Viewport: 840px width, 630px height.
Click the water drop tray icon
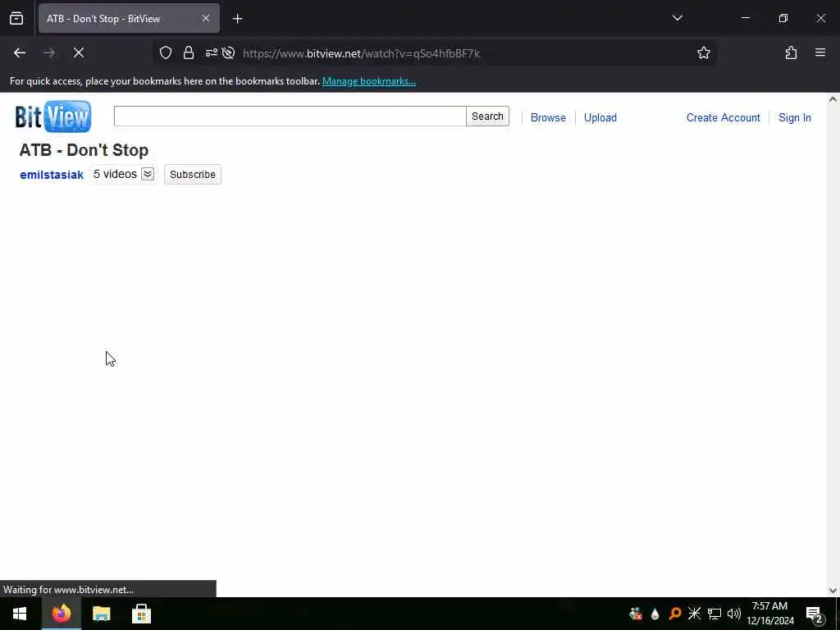(x=655, y=614)
